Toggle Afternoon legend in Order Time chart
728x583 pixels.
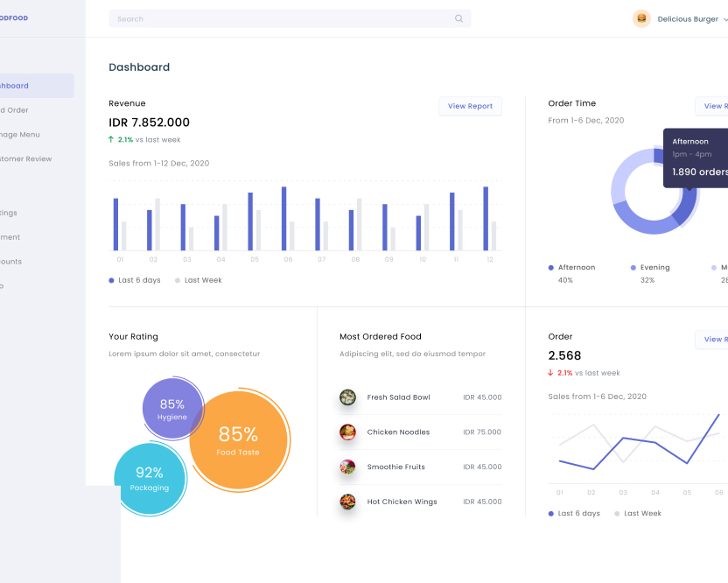(x=571, y=268)
